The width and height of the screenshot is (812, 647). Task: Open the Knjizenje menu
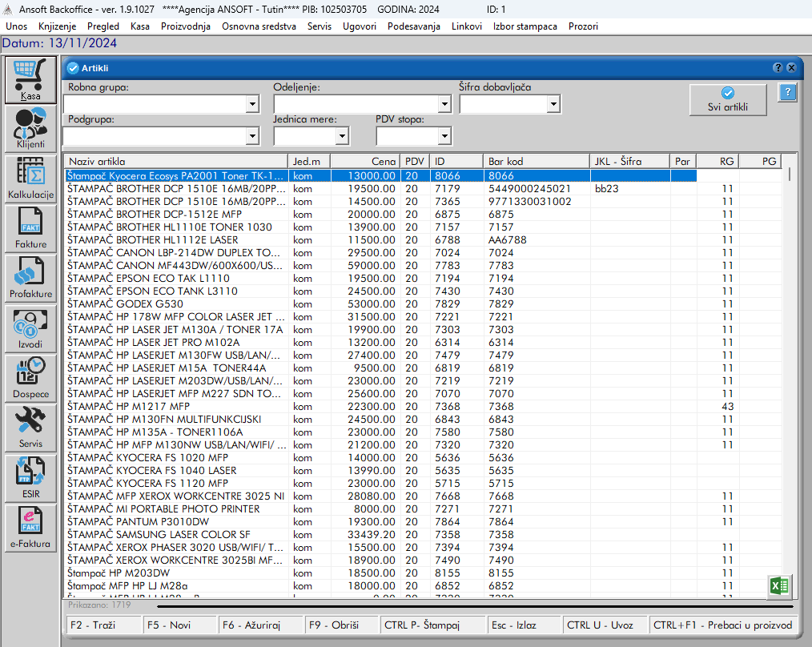57,26
